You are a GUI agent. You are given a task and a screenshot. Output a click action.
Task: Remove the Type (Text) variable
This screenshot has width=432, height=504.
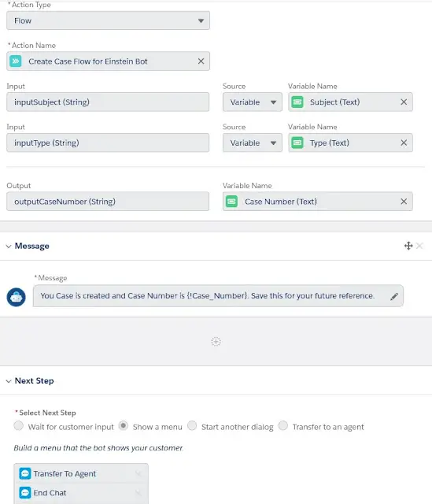tap(404, 143)
